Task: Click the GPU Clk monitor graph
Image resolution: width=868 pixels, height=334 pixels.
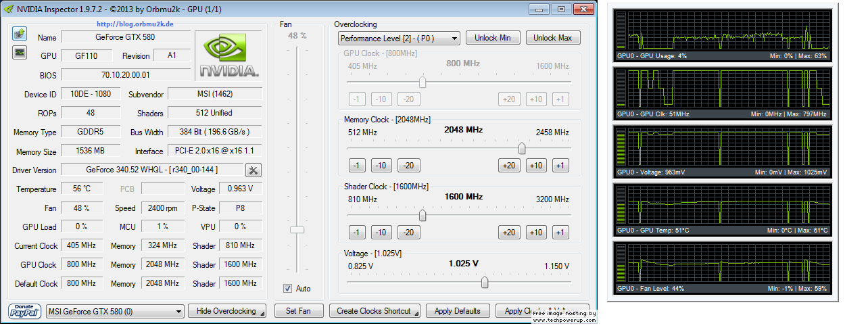Action: [x=722, y=93]
